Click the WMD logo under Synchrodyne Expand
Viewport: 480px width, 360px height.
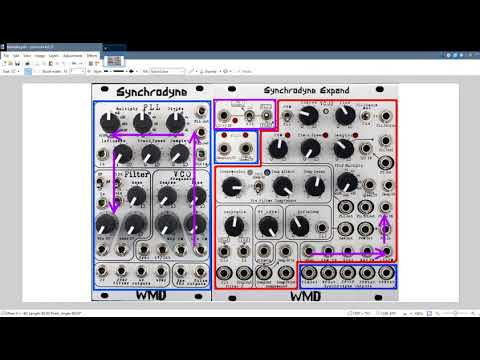click(305, 296)
